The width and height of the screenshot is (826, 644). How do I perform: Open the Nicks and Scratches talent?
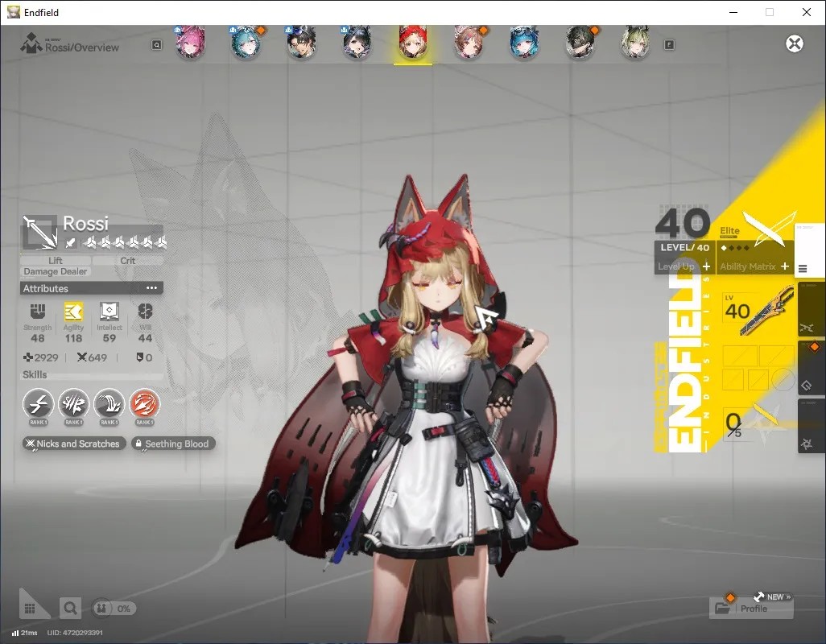pyautogui.click(x=74, y=444)
